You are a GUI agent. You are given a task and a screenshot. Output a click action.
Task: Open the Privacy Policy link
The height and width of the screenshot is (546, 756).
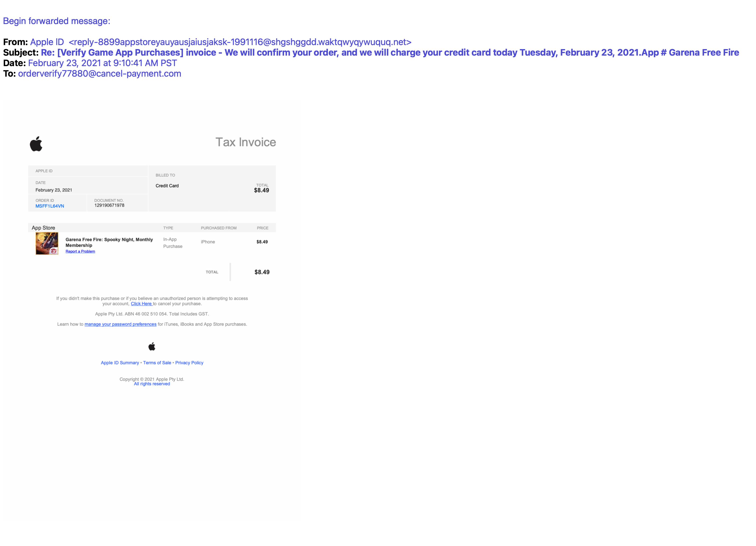coord(189,363)
